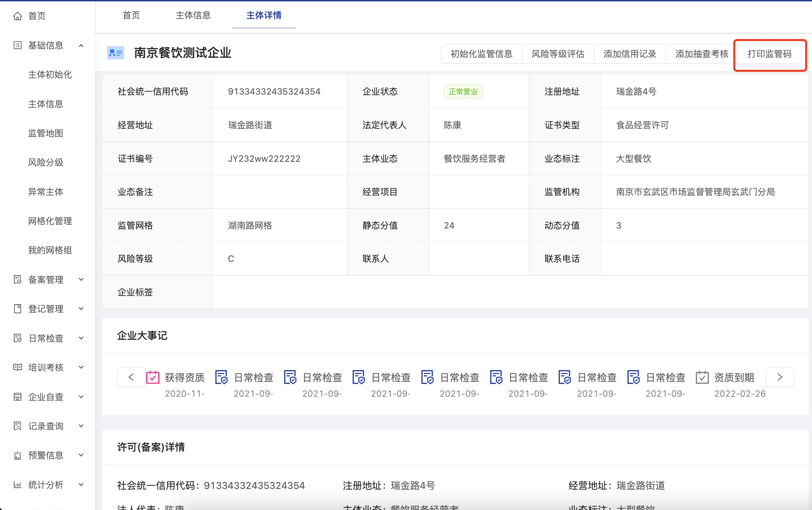
Task: Expand the 日常检查 sidebar menu
Action: click(81, 338)
